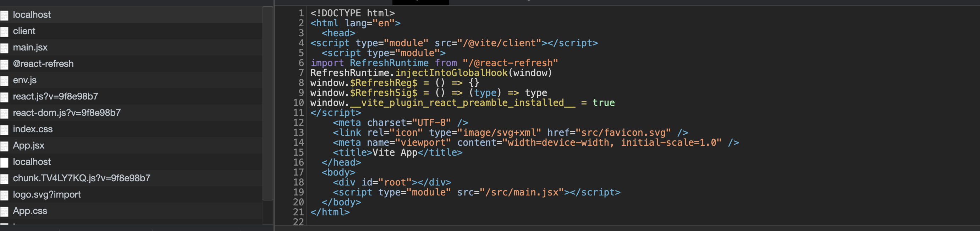This screenshot has height=231, width=980.
Task: Click file icon beside index.css
Action: pyautogui.click(x=4, y=130)
